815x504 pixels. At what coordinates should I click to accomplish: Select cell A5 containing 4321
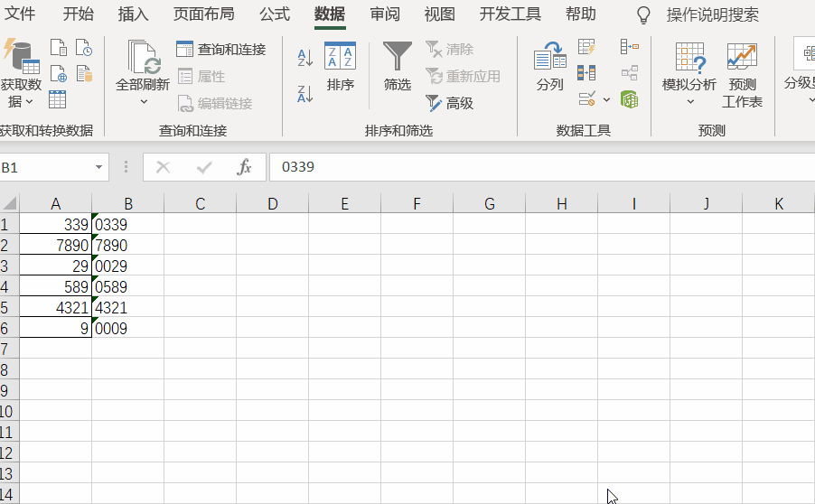[x=56, y=307]
